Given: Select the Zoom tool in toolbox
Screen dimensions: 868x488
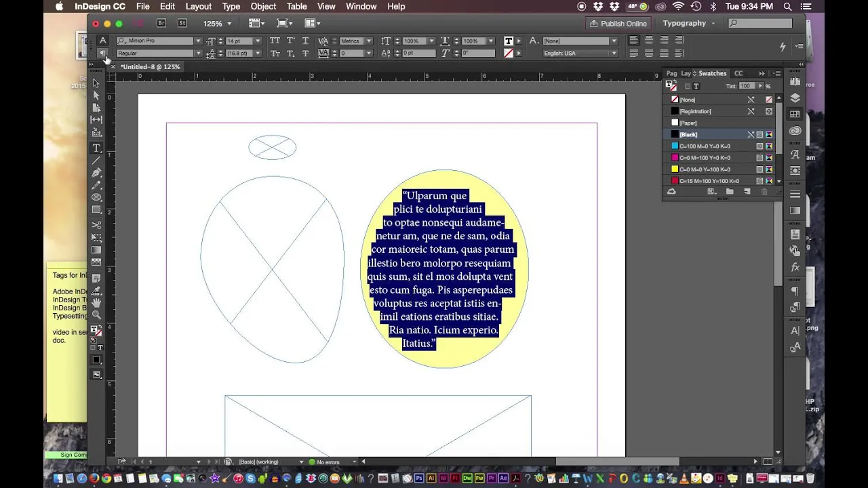Looking at the screenshot, I should pyautogui.click(x=96, y=315).
